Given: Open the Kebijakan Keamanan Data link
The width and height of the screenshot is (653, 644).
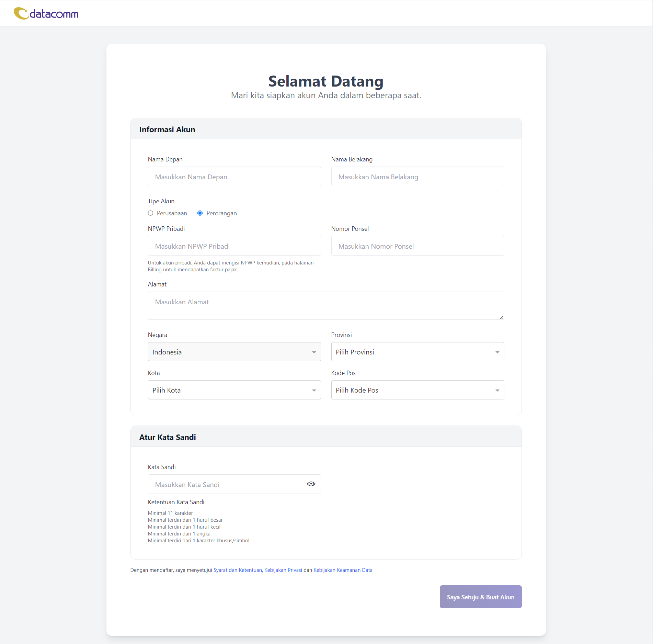Looking at the screenshot, I should (343, 570).
